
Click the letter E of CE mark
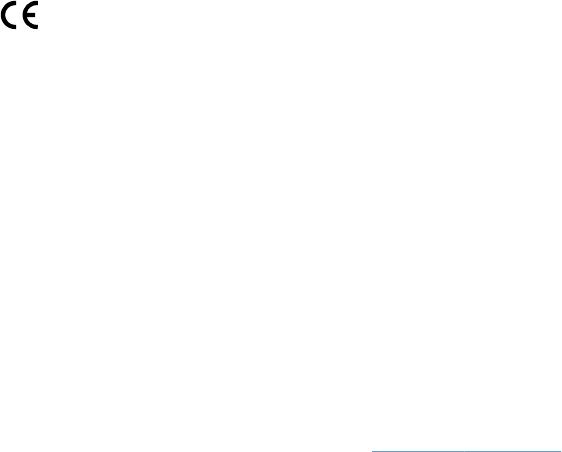(x=30, y=15)
